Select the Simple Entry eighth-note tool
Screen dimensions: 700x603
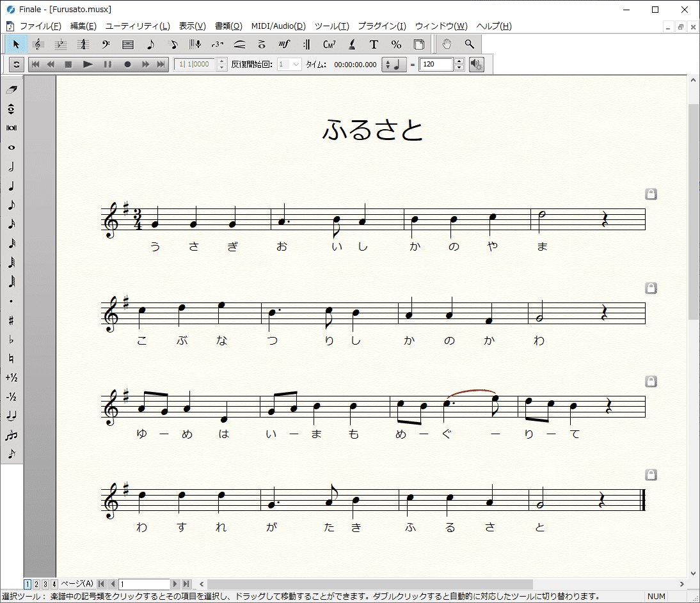[150, 44]
